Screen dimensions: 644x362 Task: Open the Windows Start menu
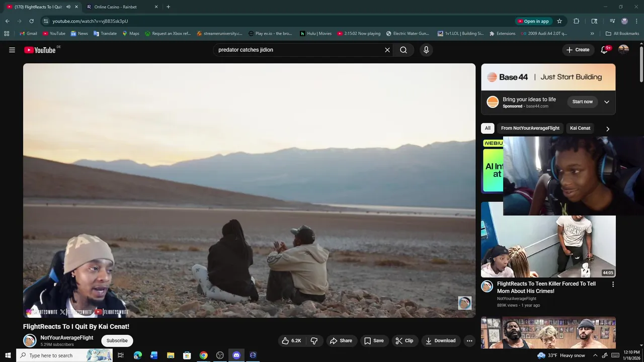tap(8, 355)
